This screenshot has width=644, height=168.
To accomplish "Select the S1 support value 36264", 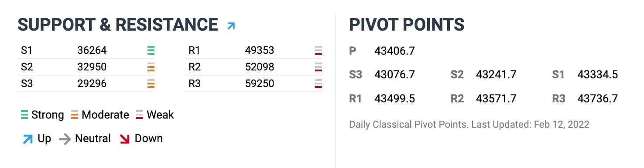I will click(x=92, y=50).
